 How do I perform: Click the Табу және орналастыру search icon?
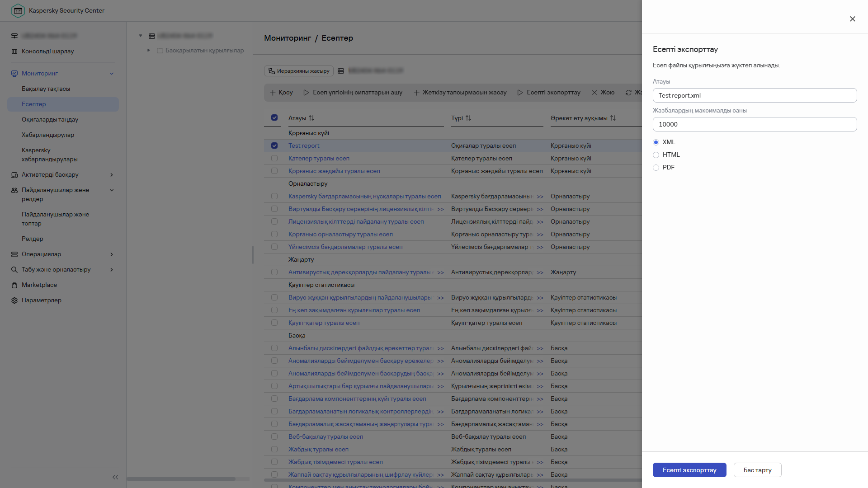click(14, 270)
